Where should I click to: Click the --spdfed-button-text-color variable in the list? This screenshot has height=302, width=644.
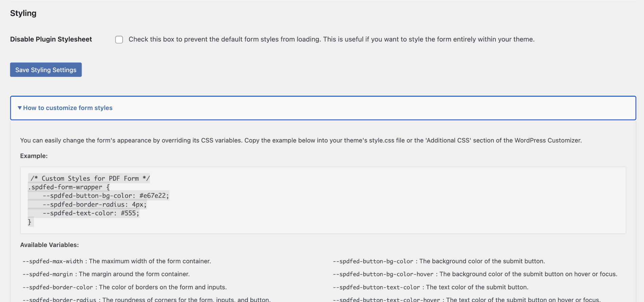(x=376, y=287)
